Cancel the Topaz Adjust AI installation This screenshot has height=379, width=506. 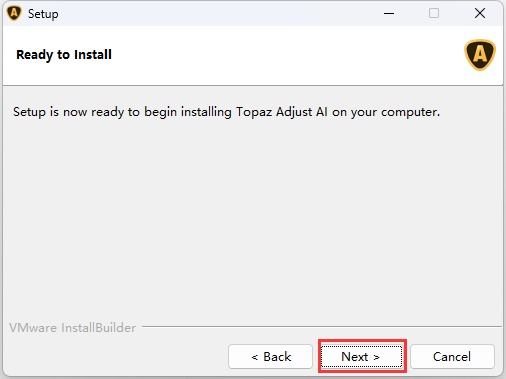[452, 356]
